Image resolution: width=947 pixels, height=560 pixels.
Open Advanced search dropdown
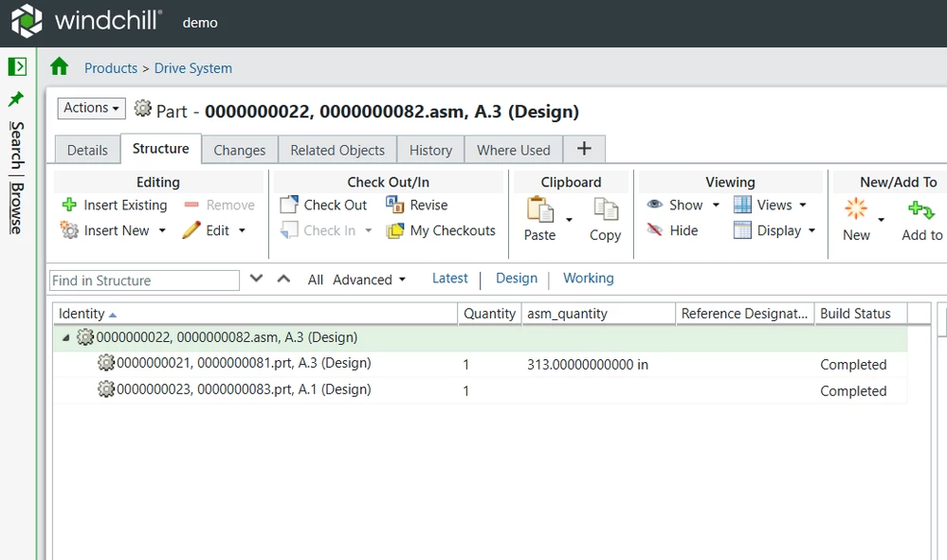point(369,280)
